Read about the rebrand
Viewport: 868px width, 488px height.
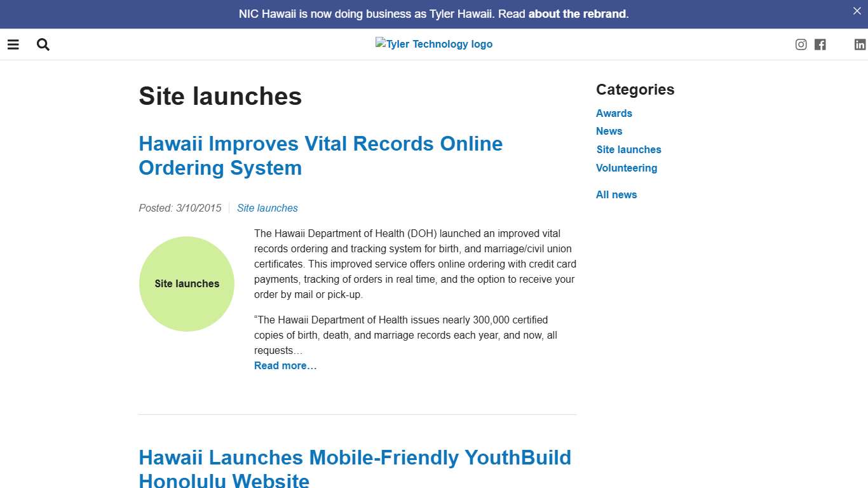coord(577,13)
